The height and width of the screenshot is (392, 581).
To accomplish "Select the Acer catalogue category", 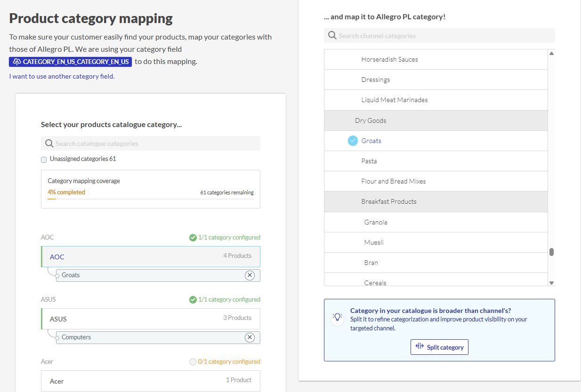I will 151,381.
